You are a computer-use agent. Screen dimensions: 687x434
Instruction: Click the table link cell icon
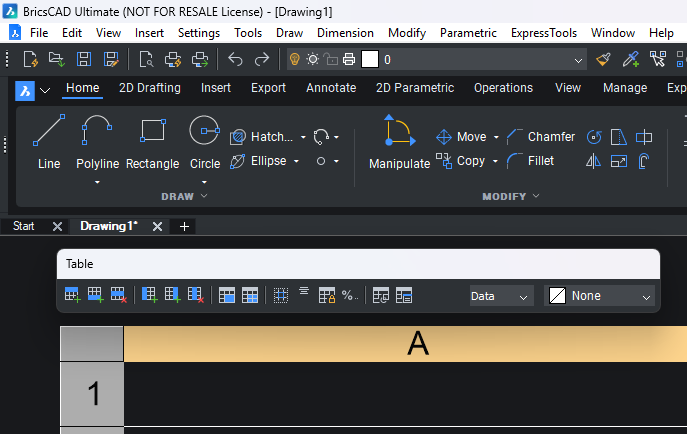381,296
